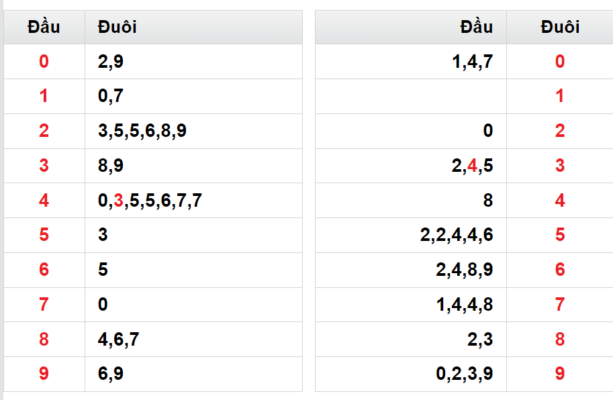
Task: Click the red 8 beside 4,6,7
Action: [x=44, y=339]
